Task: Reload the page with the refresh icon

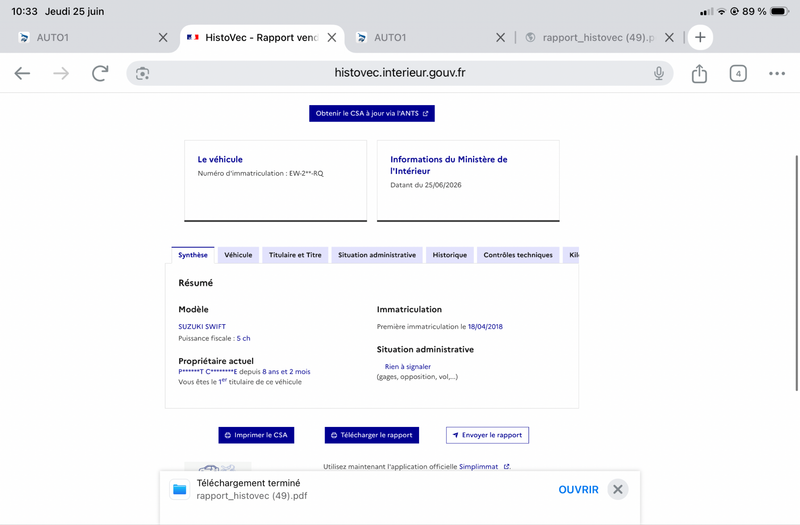Action: (x=100, y=73)
